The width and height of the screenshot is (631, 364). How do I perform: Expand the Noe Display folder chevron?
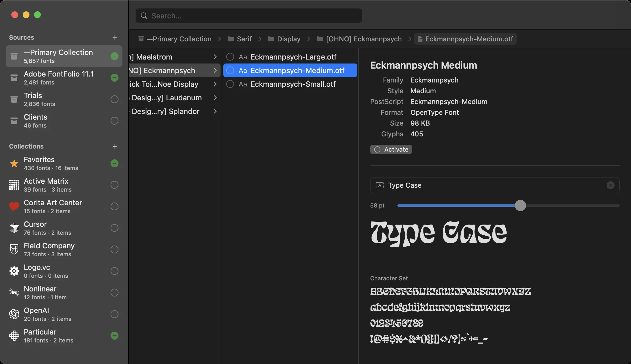tap(215, 84)
